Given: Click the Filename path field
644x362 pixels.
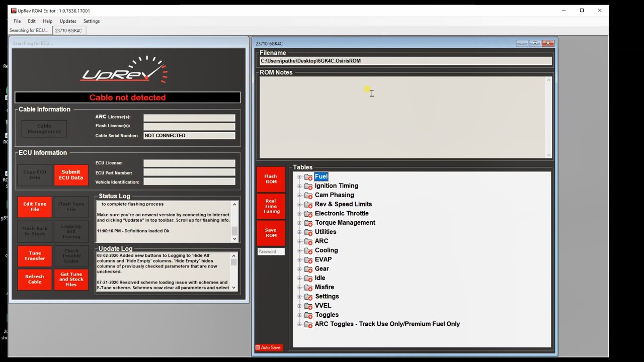Looking at the screenshot, I should pyautogui.click(x=406, y=61).
